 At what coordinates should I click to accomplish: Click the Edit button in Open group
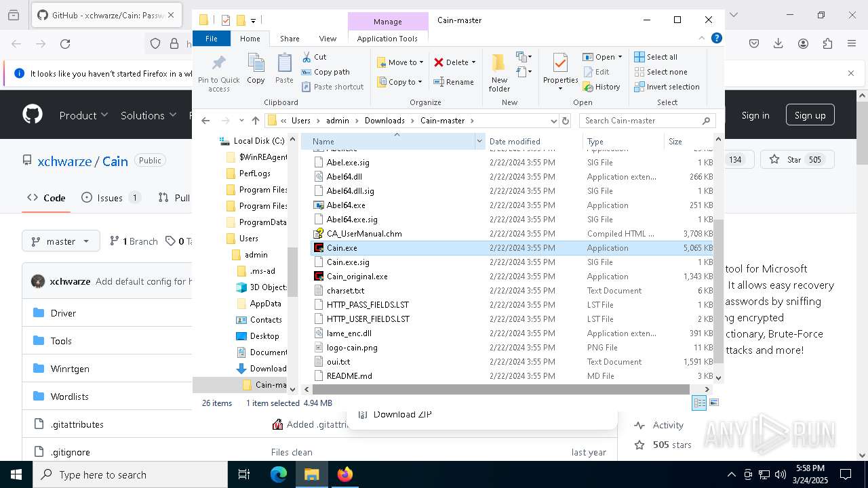pos(596,72)
